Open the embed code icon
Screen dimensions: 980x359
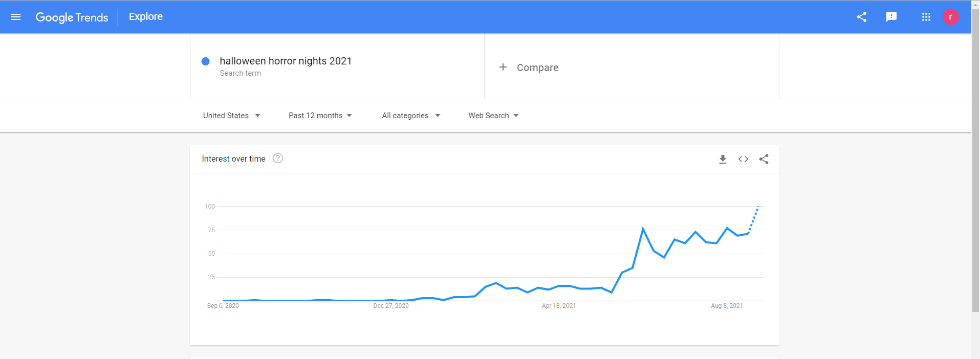743,159
